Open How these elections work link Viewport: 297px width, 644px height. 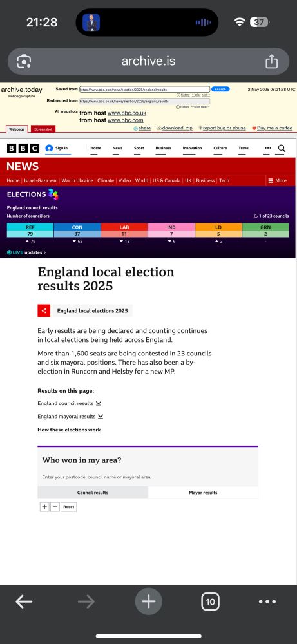69,430
